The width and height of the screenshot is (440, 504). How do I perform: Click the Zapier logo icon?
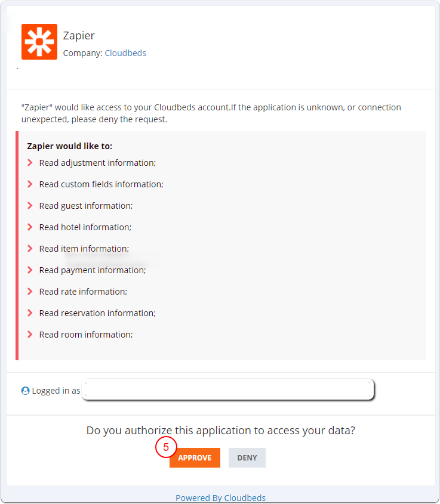click(x=39, y=42)
